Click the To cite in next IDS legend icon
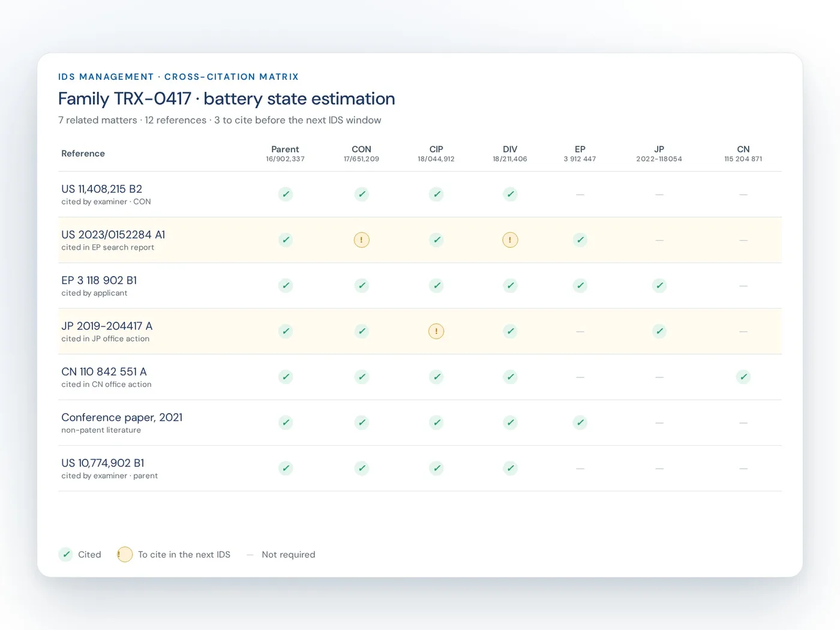Image resolution: width=840 pixels, height=630 pixels. (x=125, y=554)
